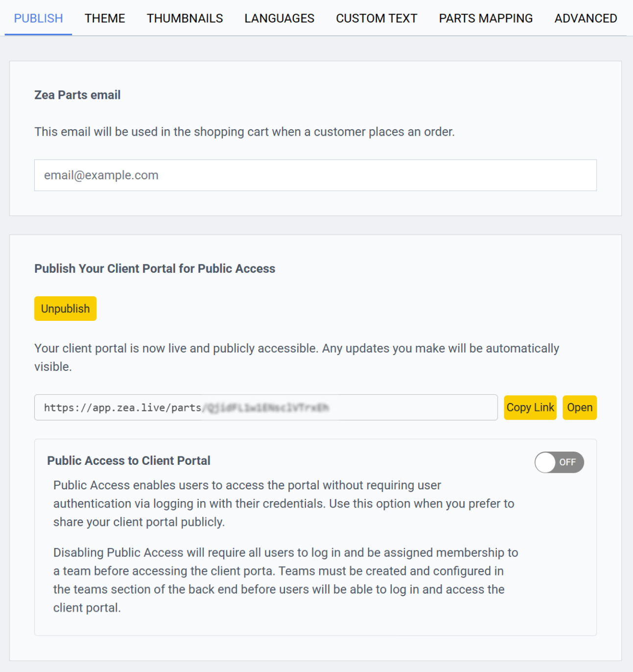This screenshot has height=672, width=633.
Task: Click the "Zea Parts email" heading
Action: click(x=77, y=95)
